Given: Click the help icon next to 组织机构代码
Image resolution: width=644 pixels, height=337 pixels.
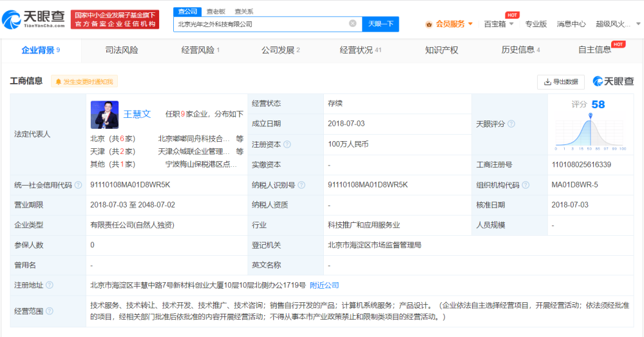Looking at the screenshot, I should pyautogui.click(x=526, y=185).
